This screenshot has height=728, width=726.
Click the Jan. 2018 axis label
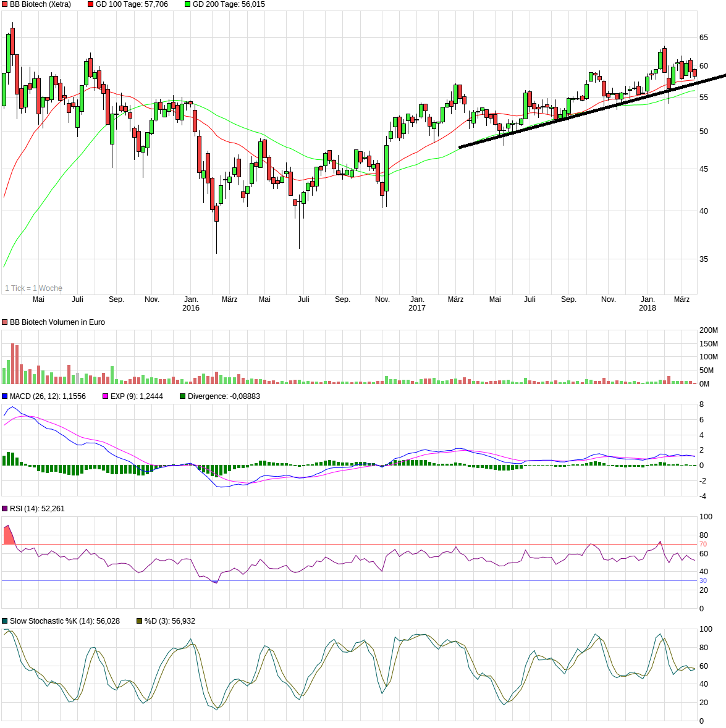647,302
